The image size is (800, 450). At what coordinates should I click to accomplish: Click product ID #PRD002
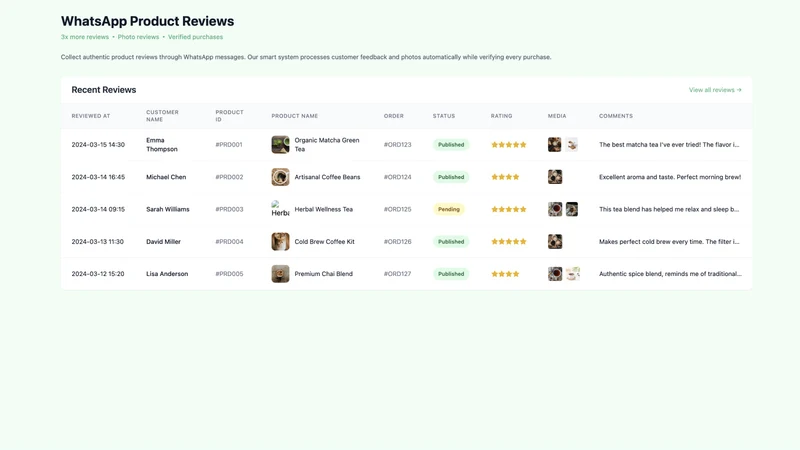tap(229, 177)
